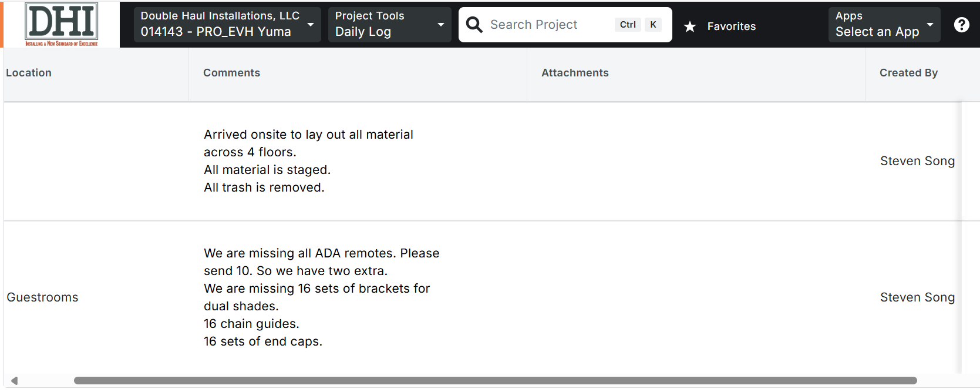980x392 pixels.
Task: Click the DHI company logo
Action: click(x=62, y=24)
